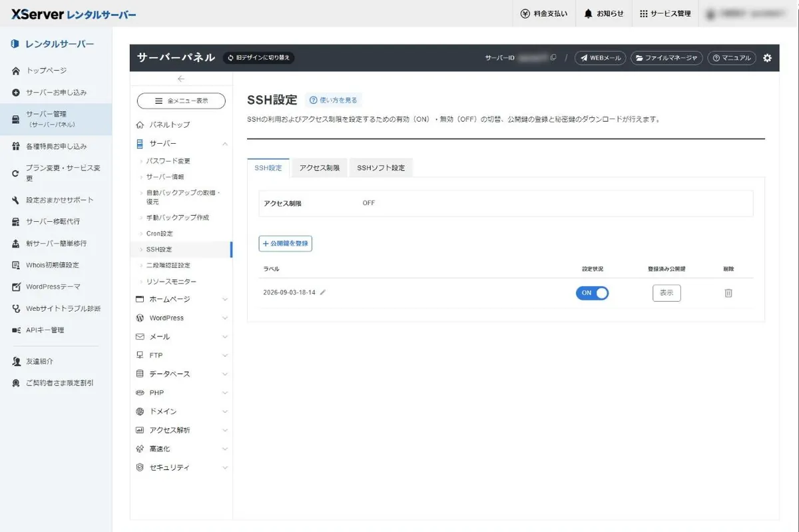Click the icon beside サーバー移転代行
799x532 pixels.
tap(16, 222)
